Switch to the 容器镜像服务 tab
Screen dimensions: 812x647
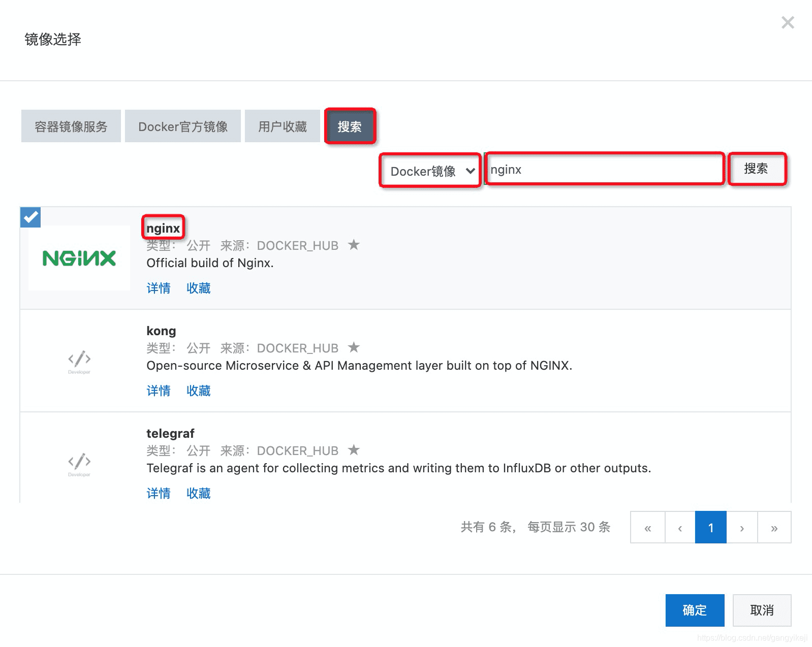[x=71, y=126]
